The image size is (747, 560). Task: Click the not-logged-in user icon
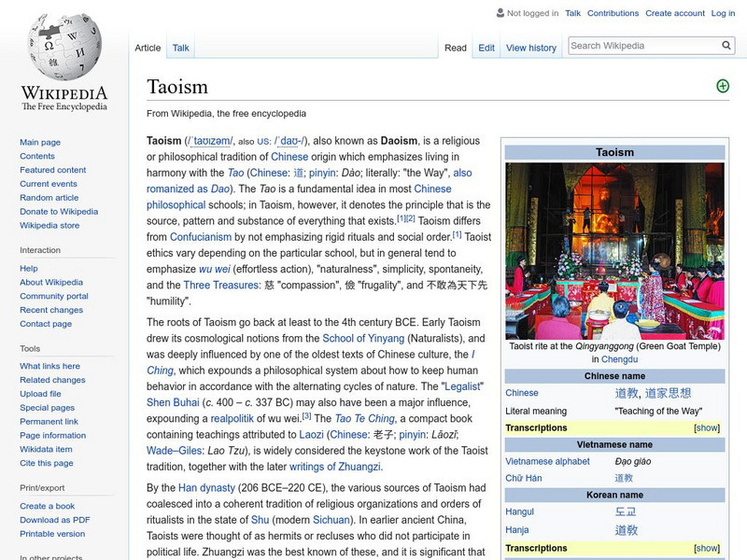[x=500, y=14]
